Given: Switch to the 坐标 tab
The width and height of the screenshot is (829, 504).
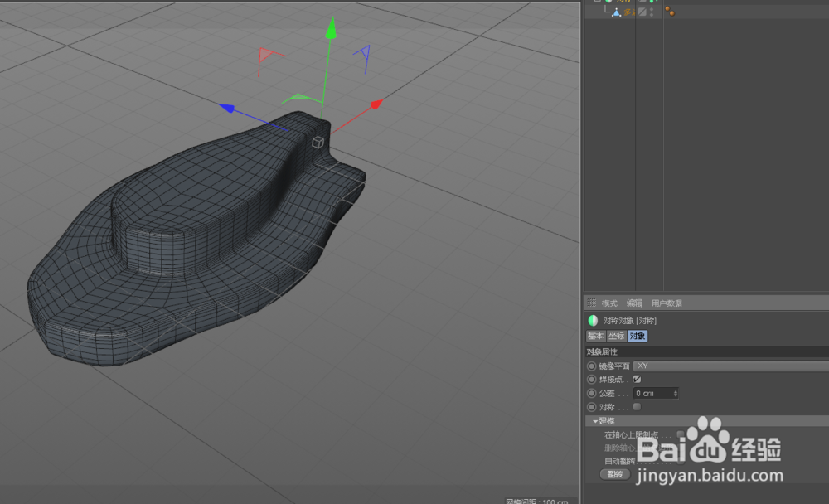Looking at the screenshot, I should tap(616, 336).
